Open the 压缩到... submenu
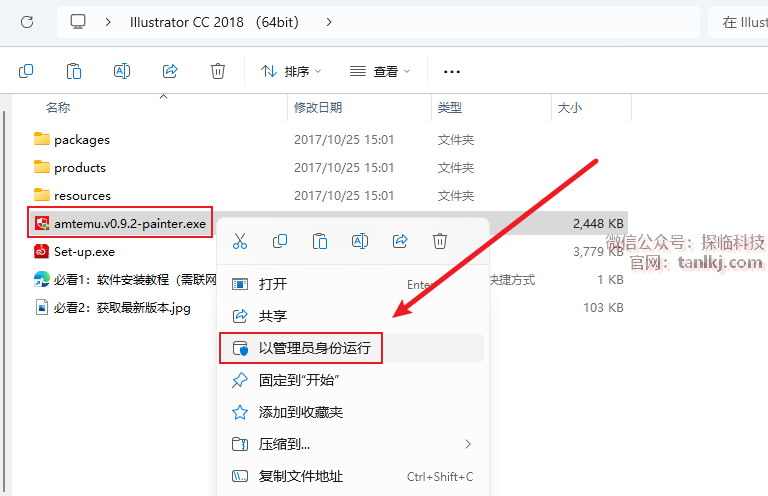 click(x=352, y=444)
